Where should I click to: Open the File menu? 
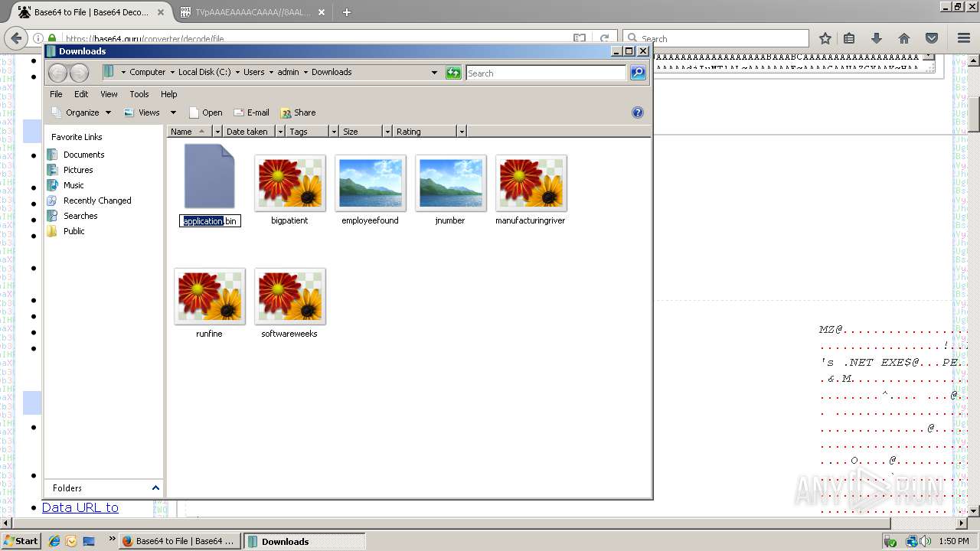pyautogui.click(x=56, y=94)
